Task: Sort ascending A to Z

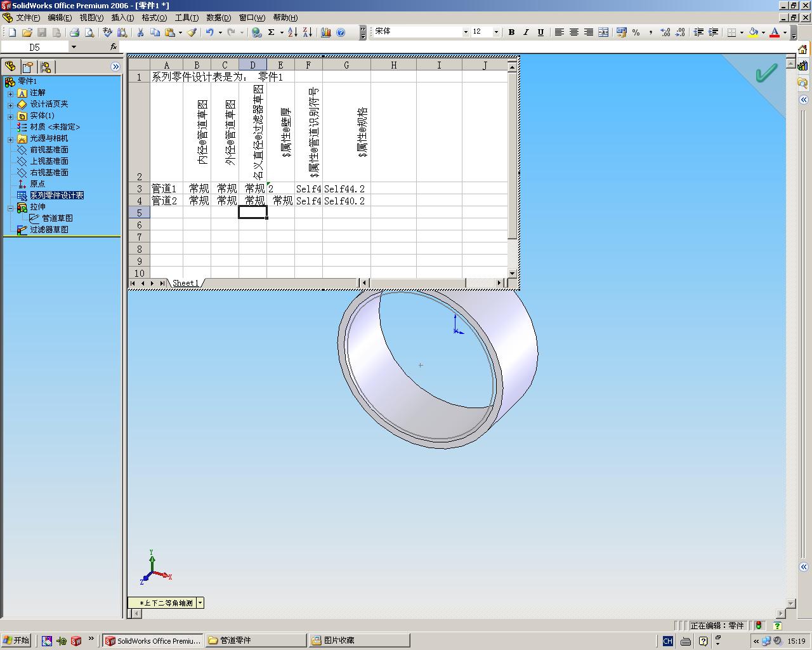Action: tap(292, 32)
